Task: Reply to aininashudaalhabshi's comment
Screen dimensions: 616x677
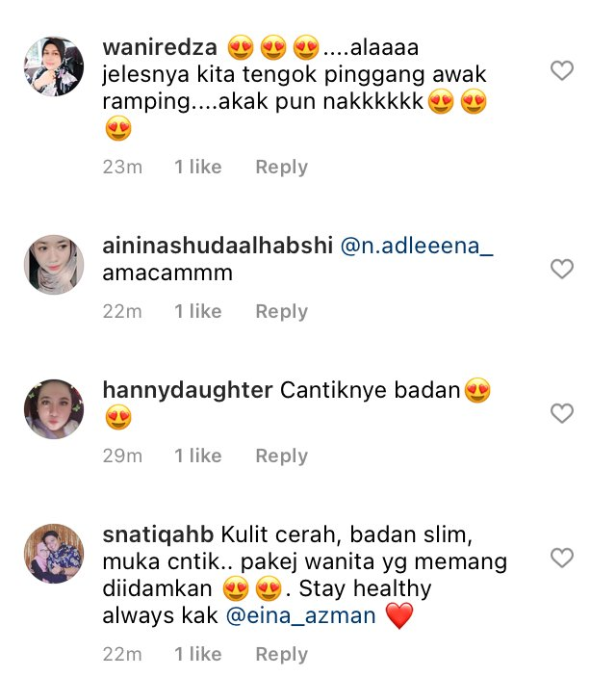Action: (281, 311)
